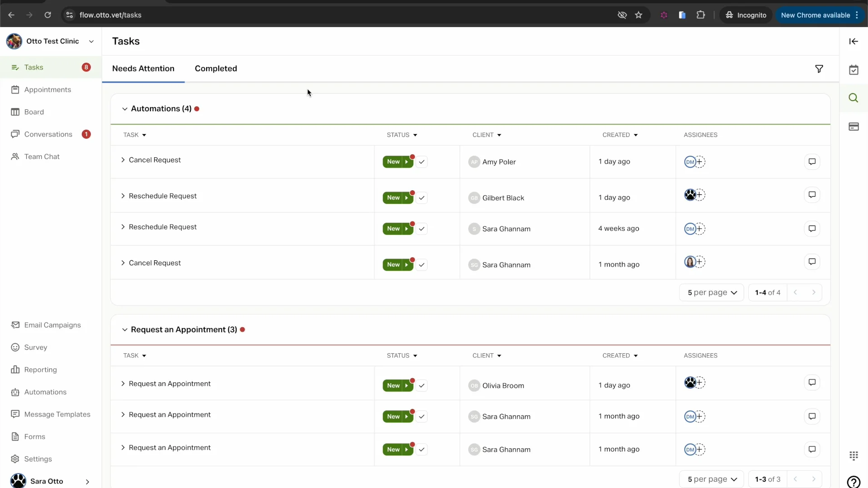
Task: Collapse the Automations section
Action: (124, 108)
